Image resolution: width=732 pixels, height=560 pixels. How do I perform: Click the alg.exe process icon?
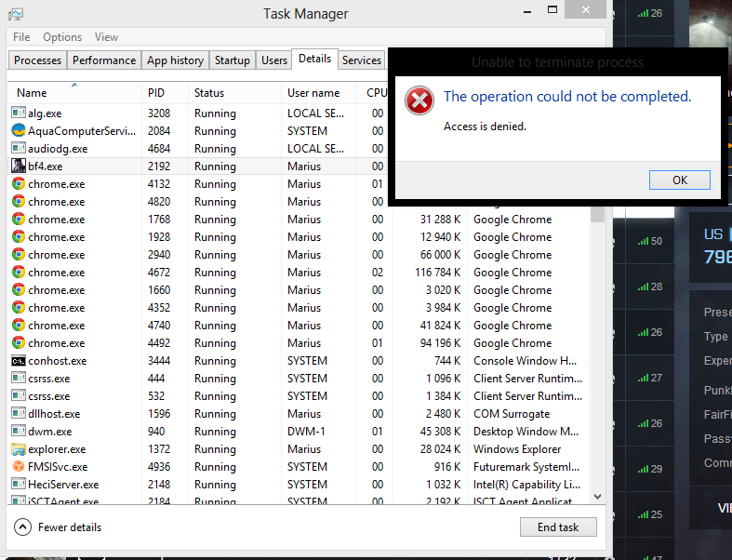click(x=19, y=113)
